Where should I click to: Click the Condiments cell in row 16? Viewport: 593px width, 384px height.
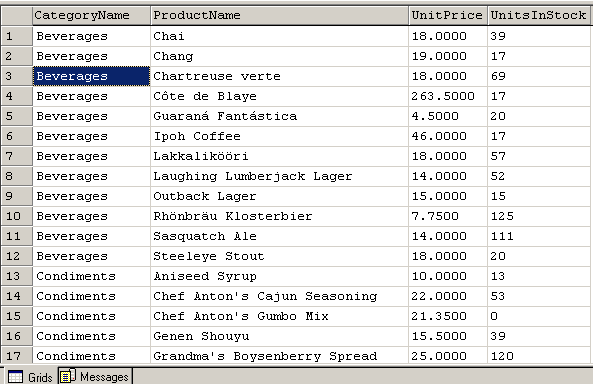click(92, 336)
